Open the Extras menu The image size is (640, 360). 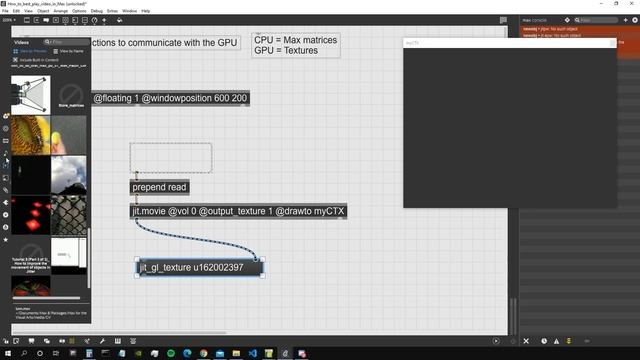112,11
